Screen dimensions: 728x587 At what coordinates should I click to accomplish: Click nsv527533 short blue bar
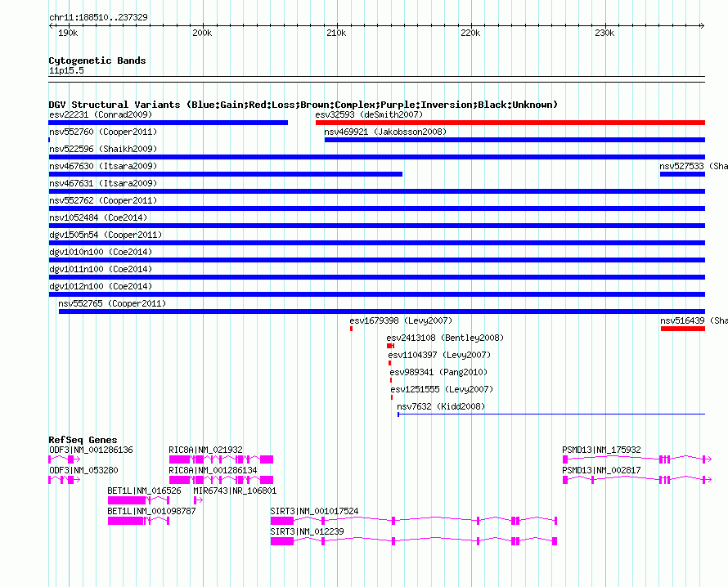point(682,174)
